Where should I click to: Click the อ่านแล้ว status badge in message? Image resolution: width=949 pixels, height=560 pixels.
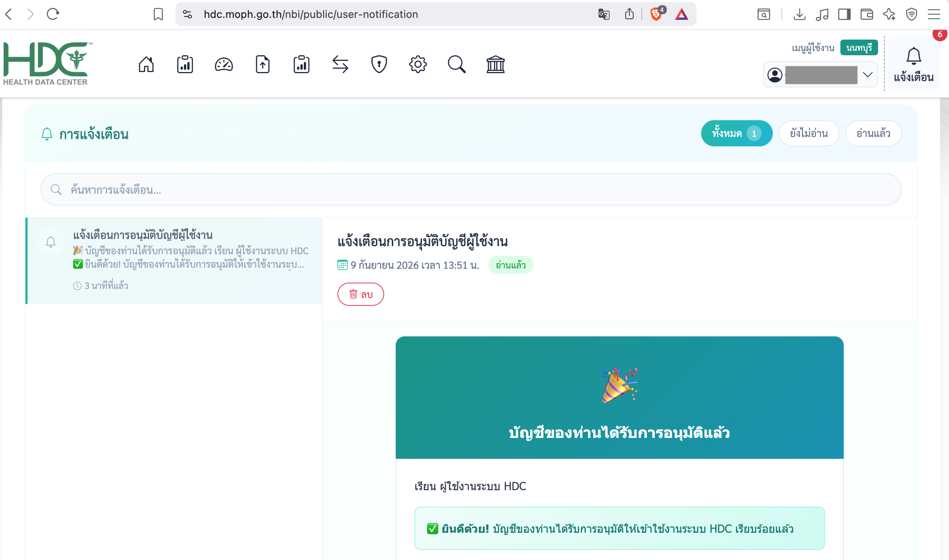click(511, 265)
